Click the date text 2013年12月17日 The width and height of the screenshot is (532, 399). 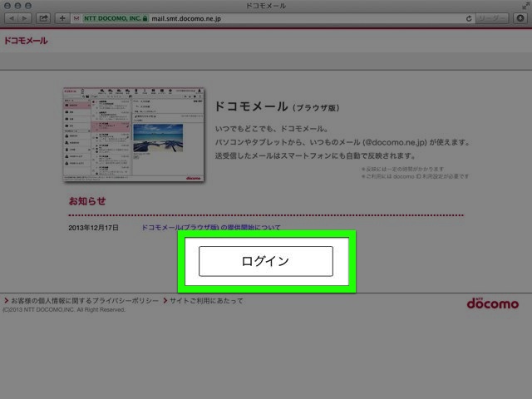pyautogui.click(x=93, y=228)
